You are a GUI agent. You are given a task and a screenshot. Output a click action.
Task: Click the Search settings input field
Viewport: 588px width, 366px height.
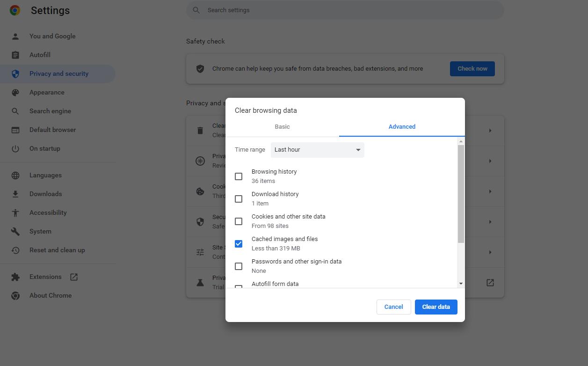click(x=345, y=10)
